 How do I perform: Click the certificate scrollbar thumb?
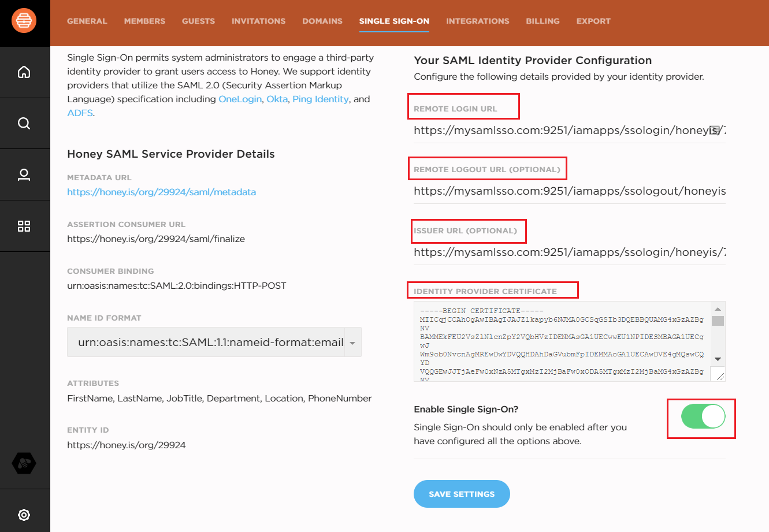[718, 321]
